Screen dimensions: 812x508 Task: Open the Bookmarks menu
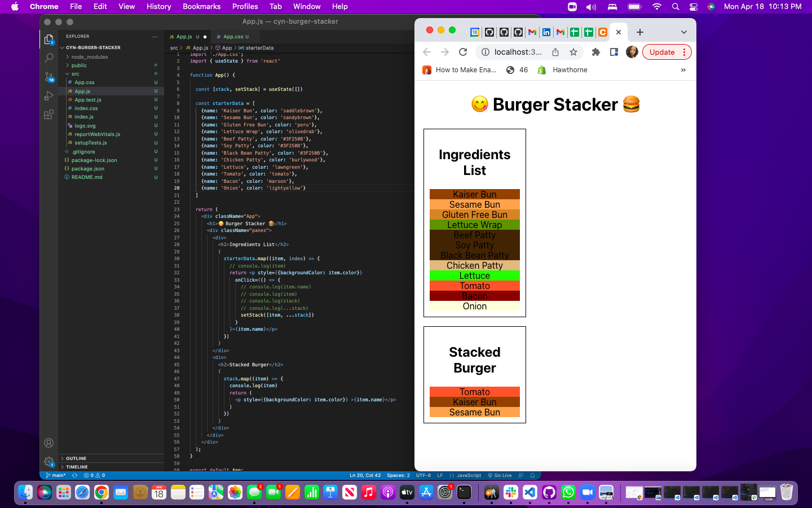[201, 7]
